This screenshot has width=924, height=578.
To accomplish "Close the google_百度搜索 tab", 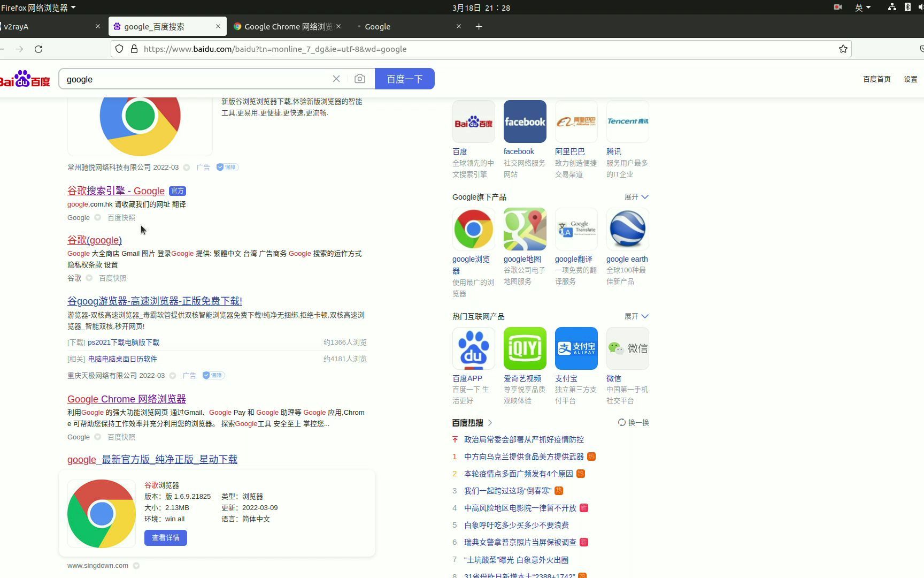I will coord(218,26).
